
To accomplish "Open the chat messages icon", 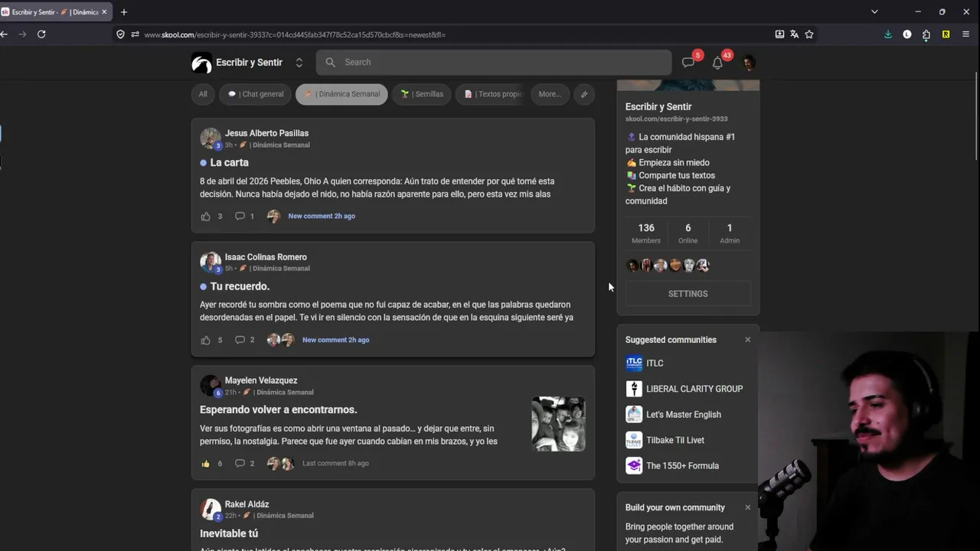I will coord(688,63).
